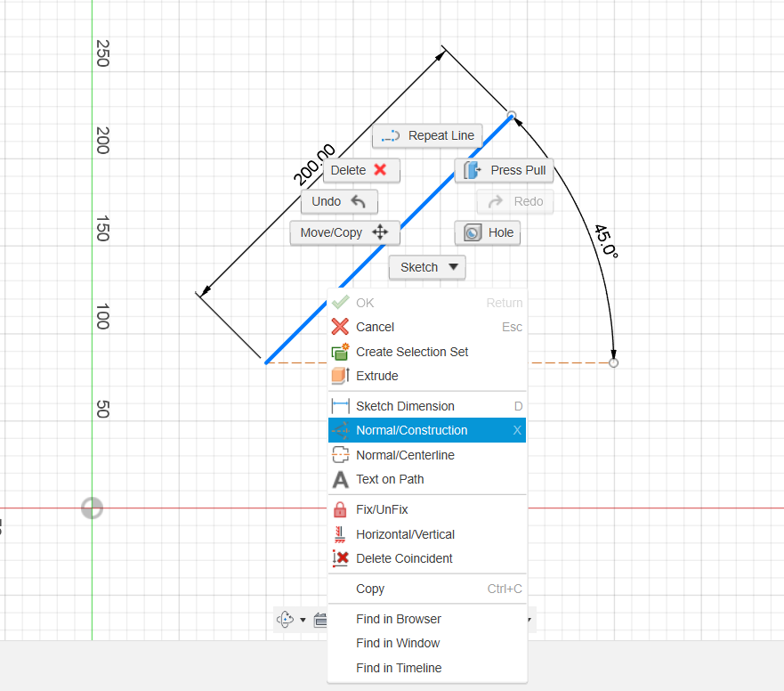Select Sketch Dimension menu entry
This screenshot has width=784, height=691.
coord(427,406)
